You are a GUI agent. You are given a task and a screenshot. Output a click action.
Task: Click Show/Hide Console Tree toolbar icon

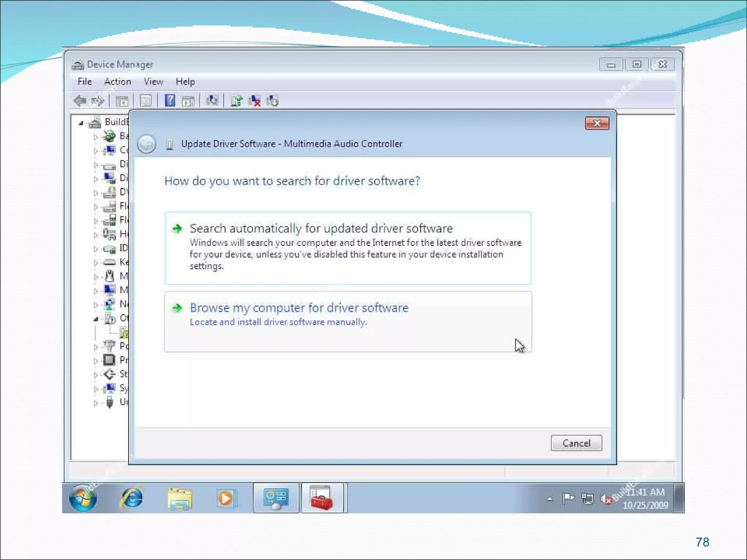click(x=122, y=100)
